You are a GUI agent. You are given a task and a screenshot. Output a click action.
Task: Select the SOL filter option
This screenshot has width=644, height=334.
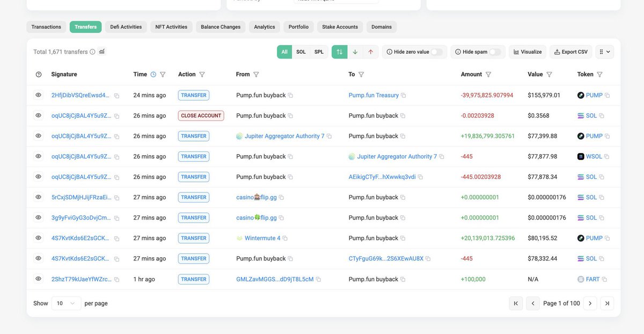click(301, 52)
